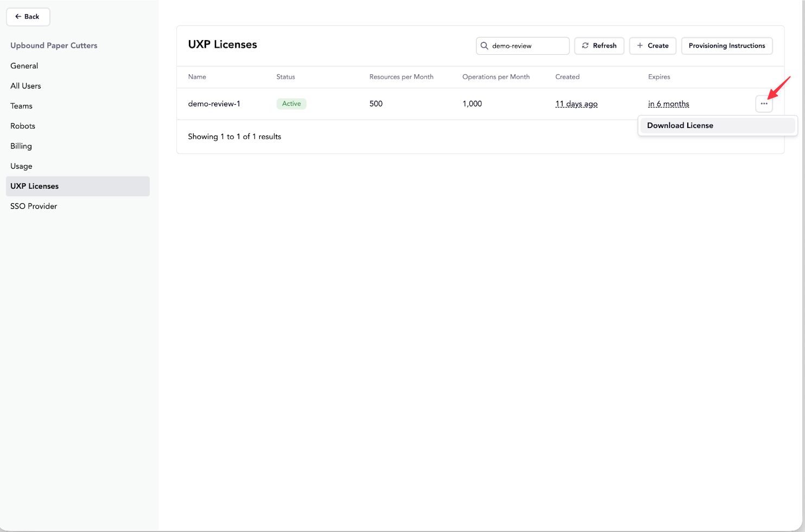Click the 'in 6 months' expiry timestamp
This screenshot has height=532, width=805.
point(668,104)
